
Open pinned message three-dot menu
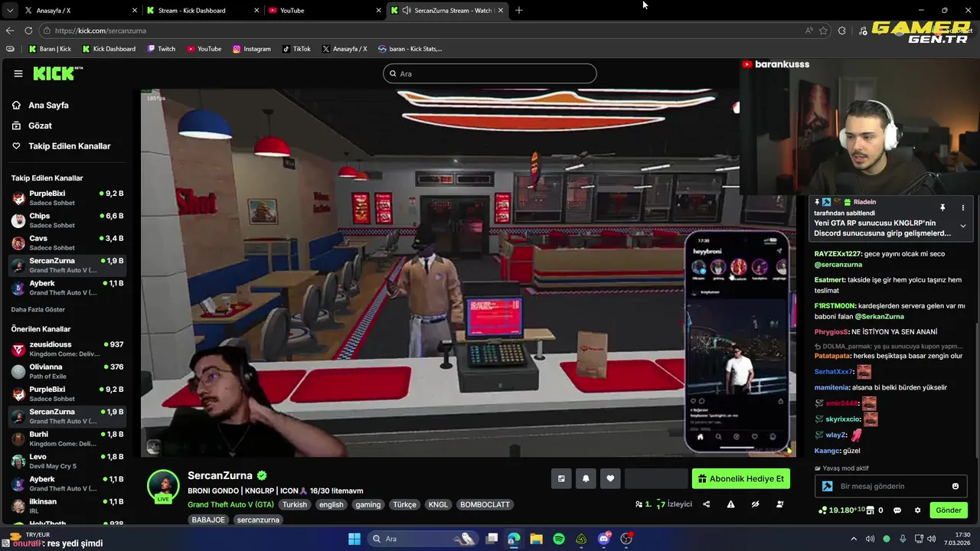pyautogui.click(x=962, y=207)
